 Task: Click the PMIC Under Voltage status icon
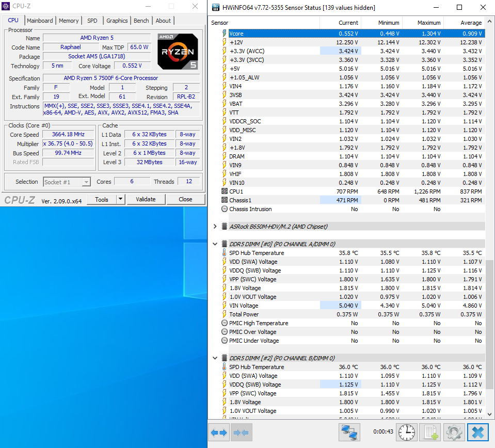point(224,340)
